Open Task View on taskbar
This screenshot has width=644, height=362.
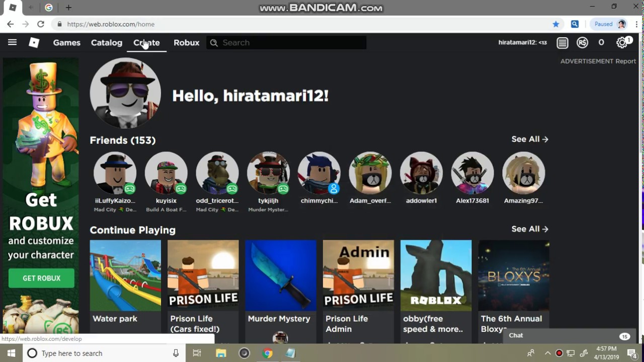click(x=197, y=353)
